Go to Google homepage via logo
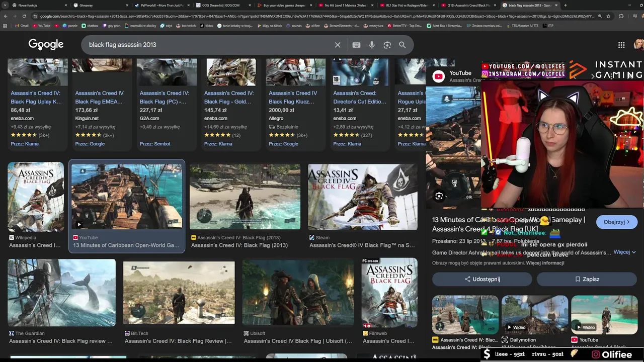 coord(46,45)
